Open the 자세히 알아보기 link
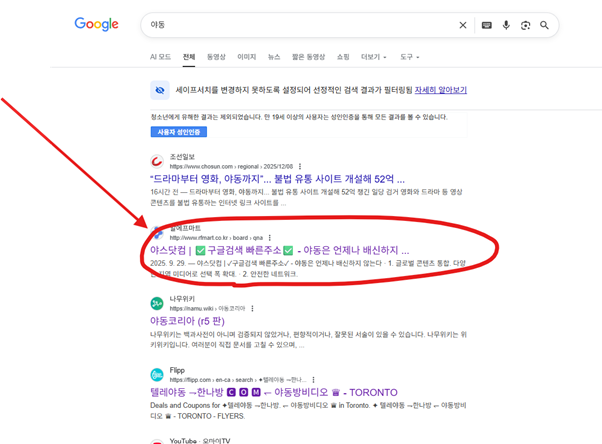Screen dimensions: 602x444 point(442,90)
